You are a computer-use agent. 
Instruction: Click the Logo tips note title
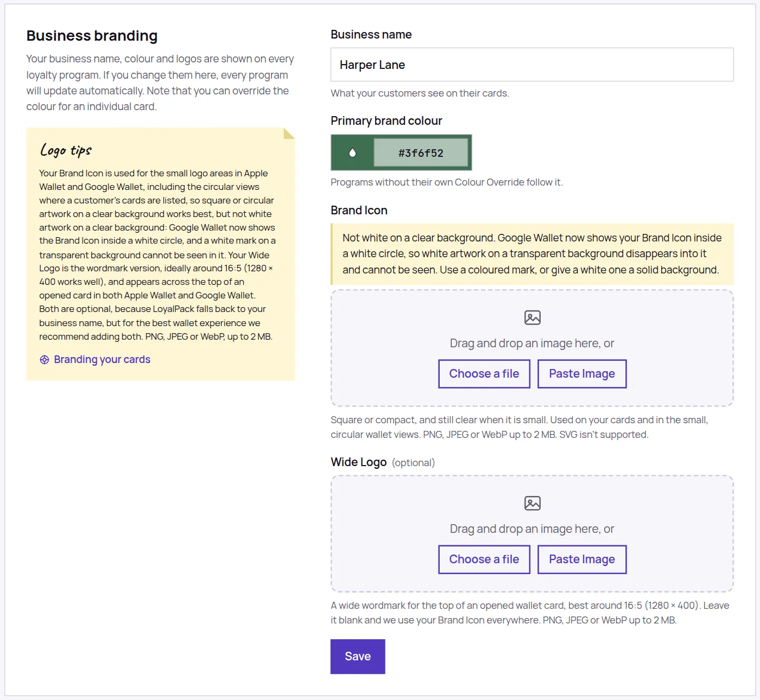(66, 150)
